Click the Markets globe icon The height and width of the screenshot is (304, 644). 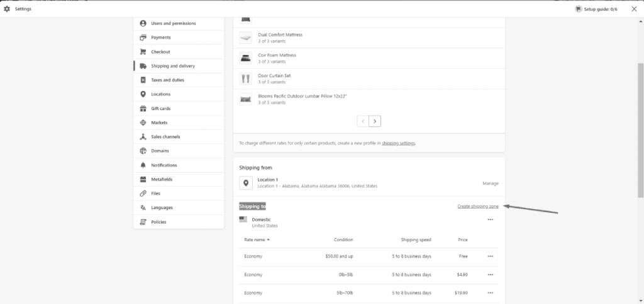click(143, 122)
